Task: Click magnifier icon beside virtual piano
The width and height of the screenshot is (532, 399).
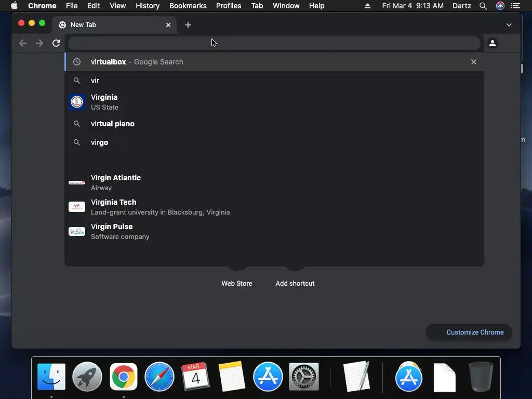Action: click(x=77, y=124)
